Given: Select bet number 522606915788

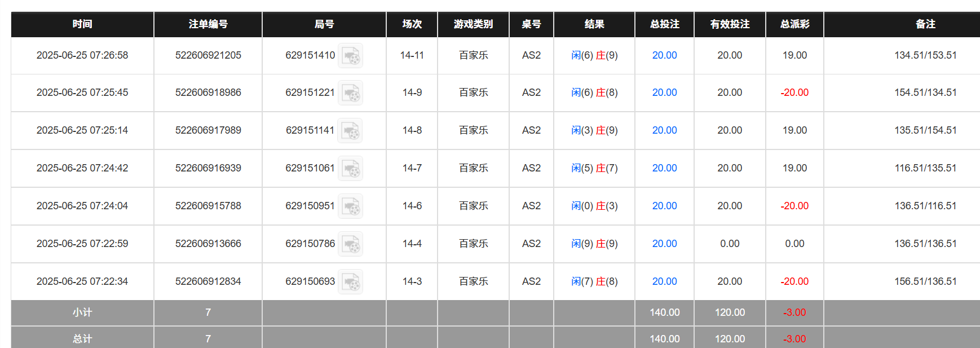Looking at the screenshot, I should click(x=208, y=206).
